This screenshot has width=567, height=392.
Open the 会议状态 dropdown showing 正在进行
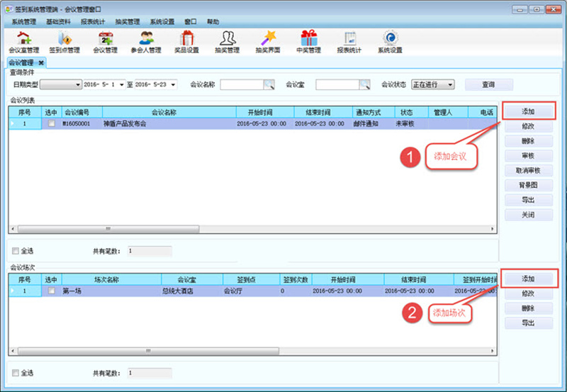tap(450, 84)
